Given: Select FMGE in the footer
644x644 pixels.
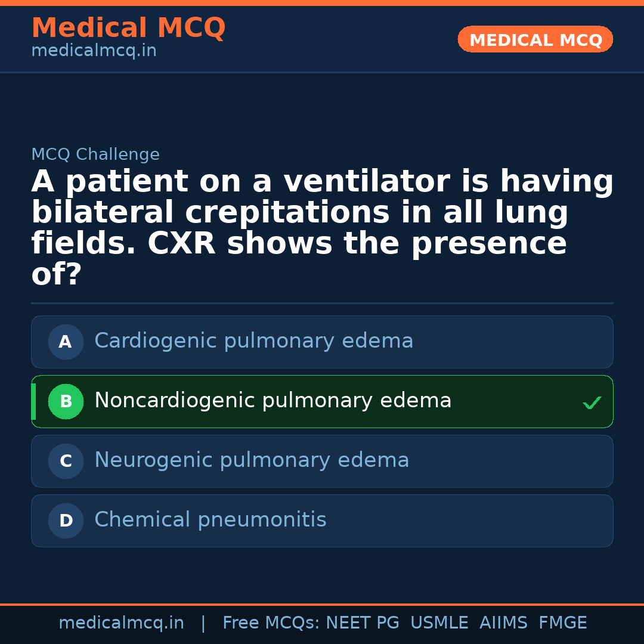Looking at the screenshot, I should point(562,623).
